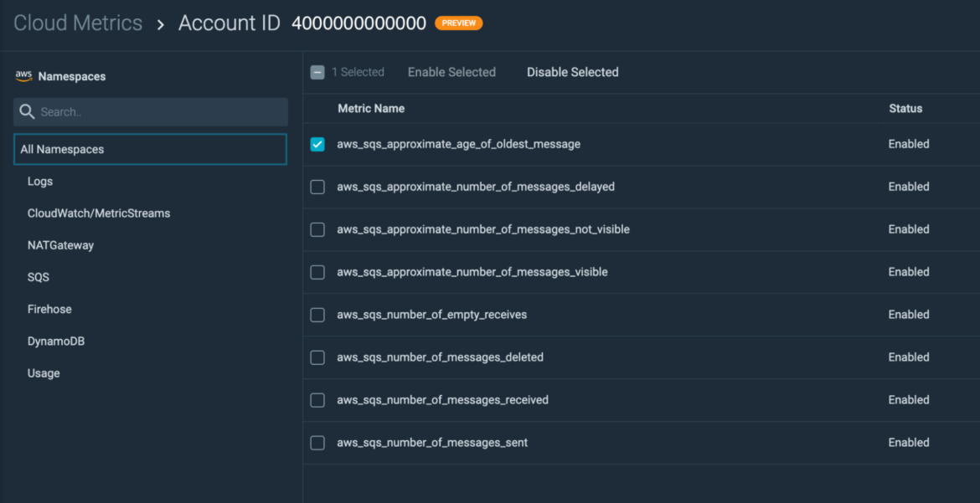The image size is (980, 503).
Task: Click metric name aws_sqs_number_of_messages_deleted
Action: click(x=440, y=357)
